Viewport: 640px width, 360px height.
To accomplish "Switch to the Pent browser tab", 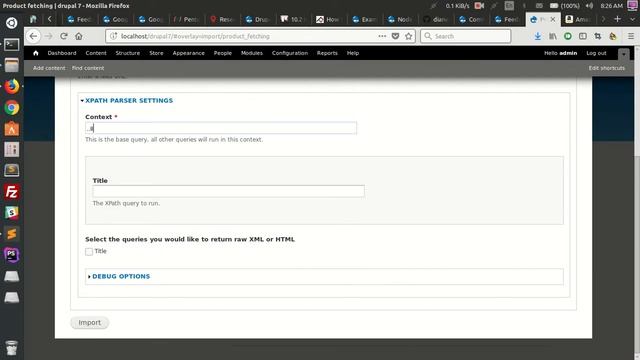I will click(x=186, y=19).
